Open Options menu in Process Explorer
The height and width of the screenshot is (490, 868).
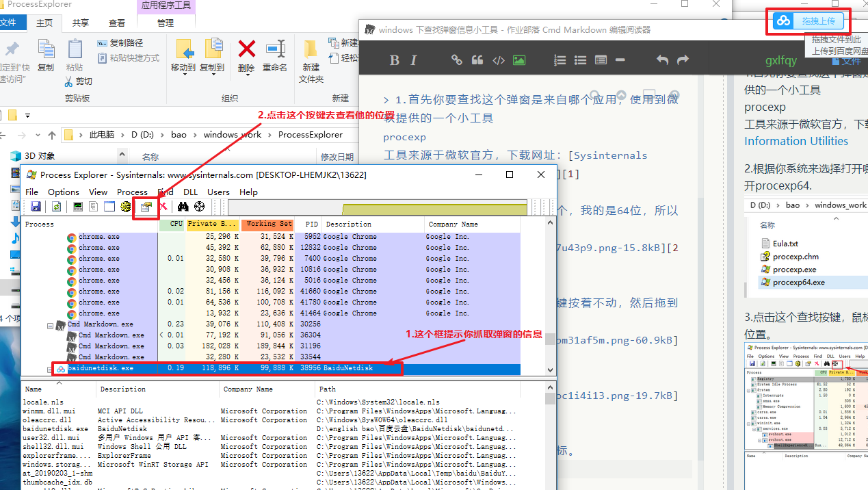coord(64,192)
